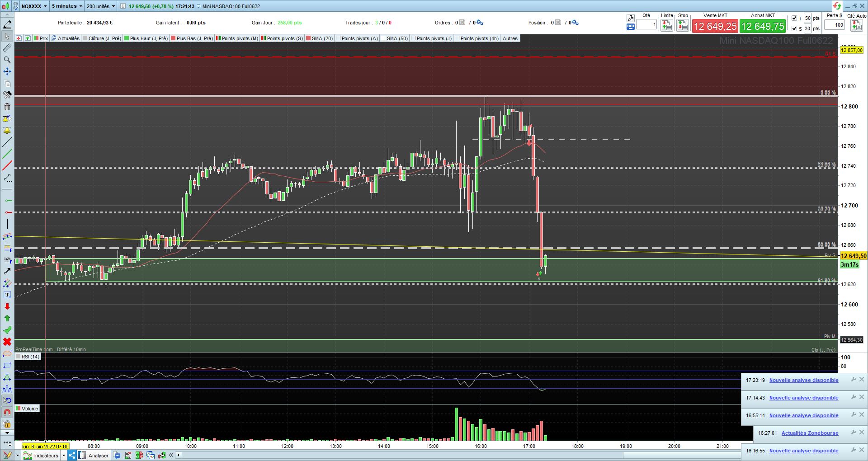868x461 pixels.
Task: Expand the NQXXXX instrument dropdown
Action: point(34,6)
